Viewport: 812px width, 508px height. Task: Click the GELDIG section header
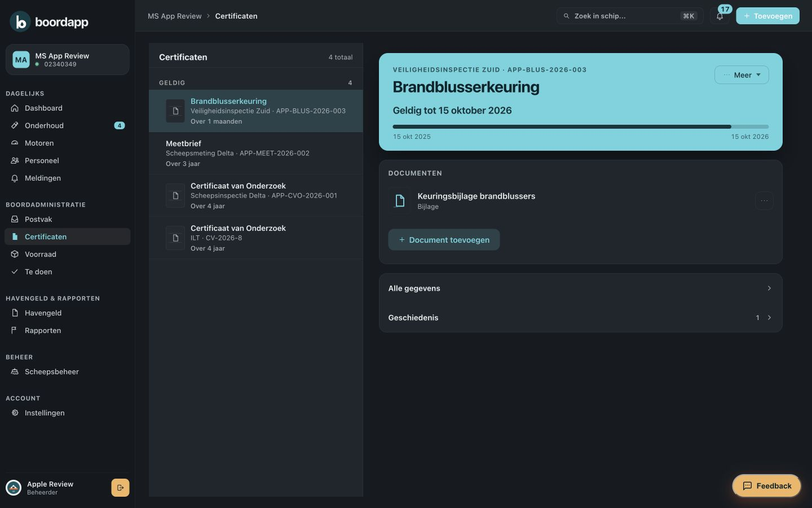[256, 83]
